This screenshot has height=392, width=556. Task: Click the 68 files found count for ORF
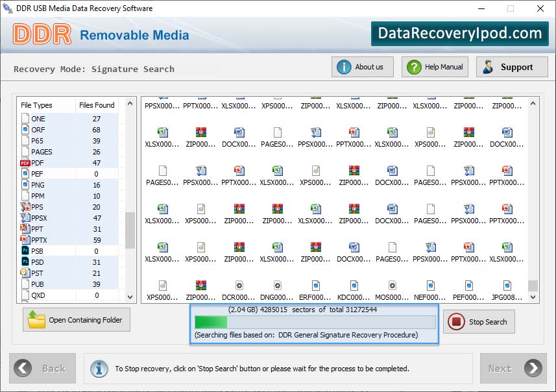click(97, 130)
